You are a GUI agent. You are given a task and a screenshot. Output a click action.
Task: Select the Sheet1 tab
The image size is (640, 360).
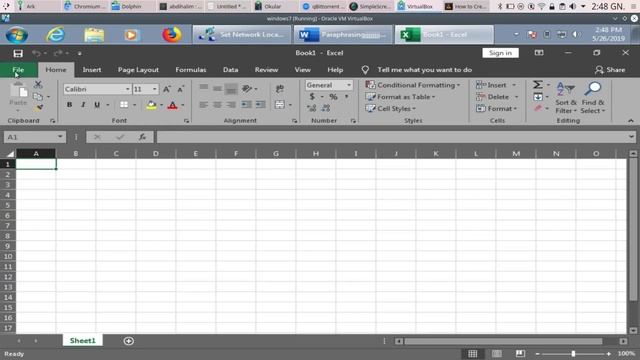82,340
